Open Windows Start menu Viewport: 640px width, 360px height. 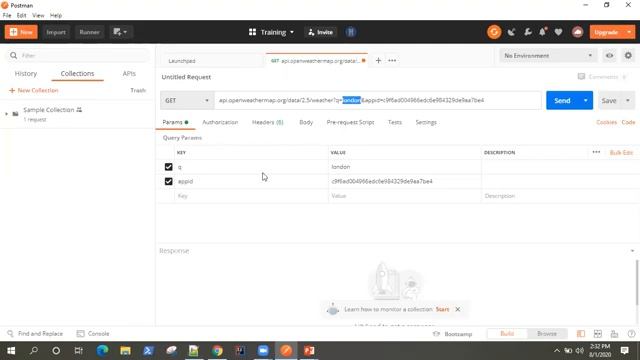11,351
